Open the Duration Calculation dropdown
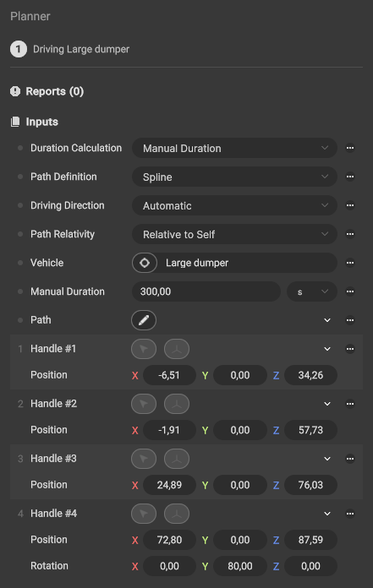Image resolution: width=373 pixels, height=588 pixels. point(234,148)
